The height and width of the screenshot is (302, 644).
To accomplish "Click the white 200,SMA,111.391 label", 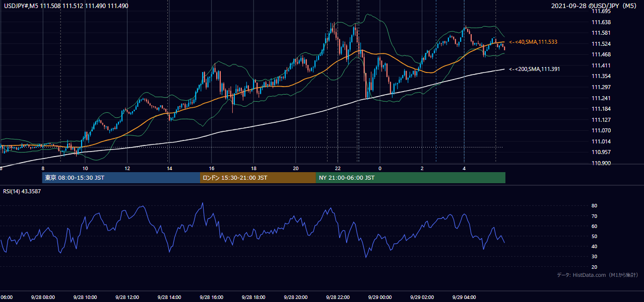I will pos(534,69).
